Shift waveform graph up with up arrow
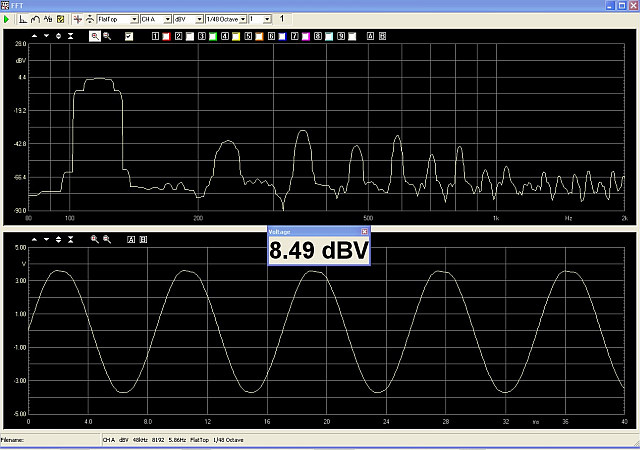 click(x=34, y=239)
